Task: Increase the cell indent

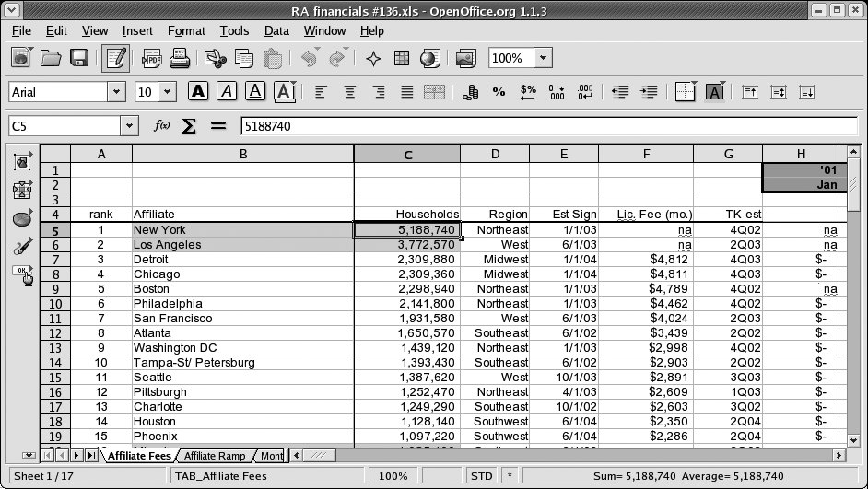Action: [649, 92]
